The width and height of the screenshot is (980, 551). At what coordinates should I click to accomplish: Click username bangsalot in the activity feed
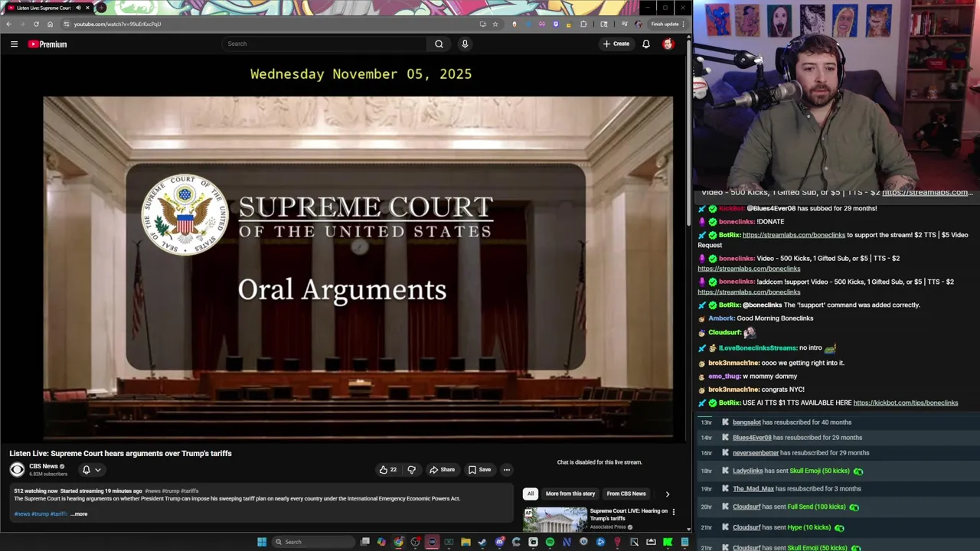click(746, 422)
